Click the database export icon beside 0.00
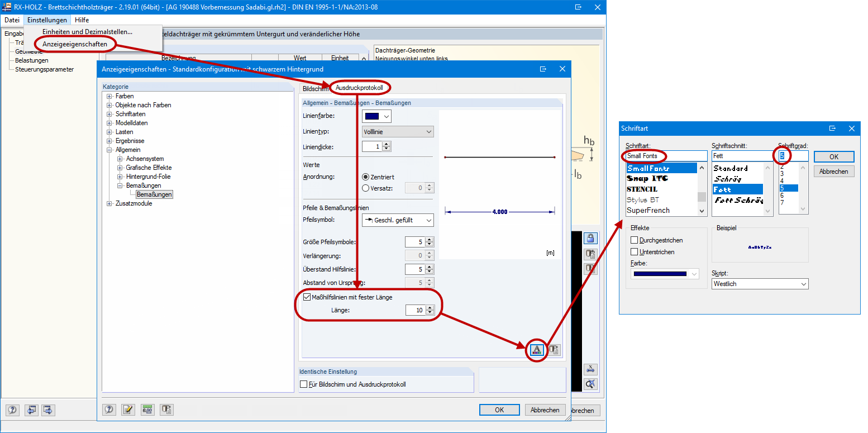Screen dimensions: 868x433 (166, 410)
